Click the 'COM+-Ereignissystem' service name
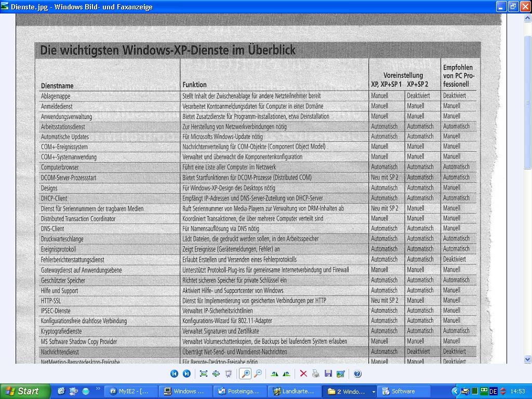Image resolution: width=532 pixels, height=399 pixels. 64,147
